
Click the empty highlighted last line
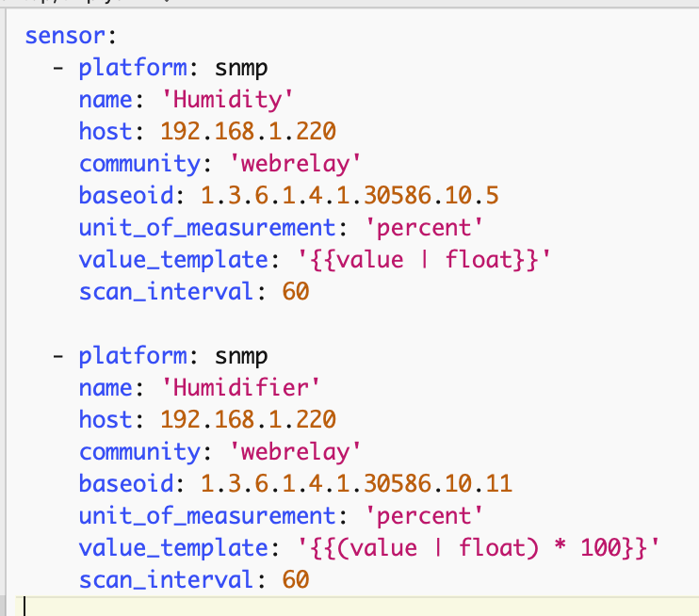[x=283, y=605]
